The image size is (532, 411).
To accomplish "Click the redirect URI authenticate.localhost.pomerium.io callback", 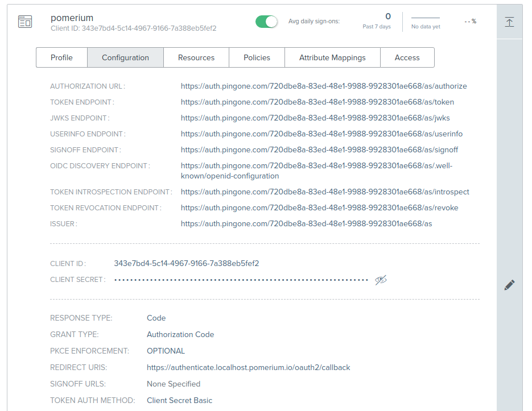I will [x=248, y=368].
